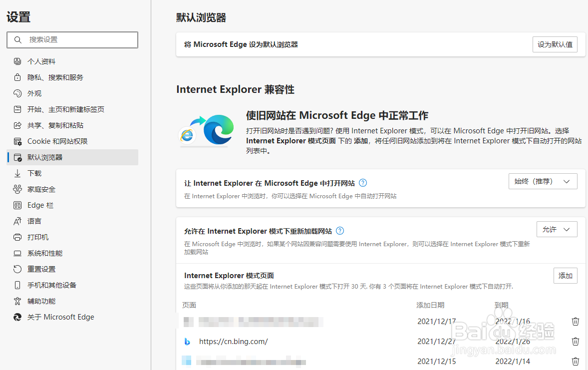Click the 页面 column header
Screen dimensions: 588x370
click(x=189, y=305)
